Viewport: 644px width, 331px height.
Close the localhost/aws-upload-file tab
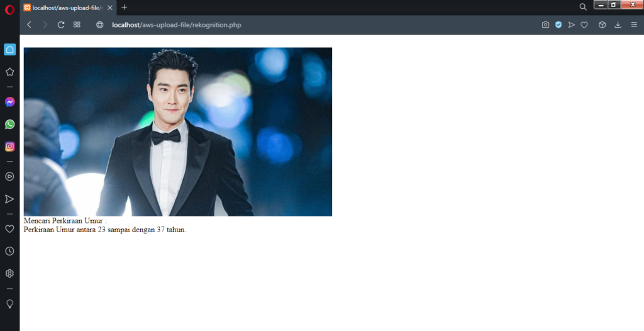coord(109,8)
